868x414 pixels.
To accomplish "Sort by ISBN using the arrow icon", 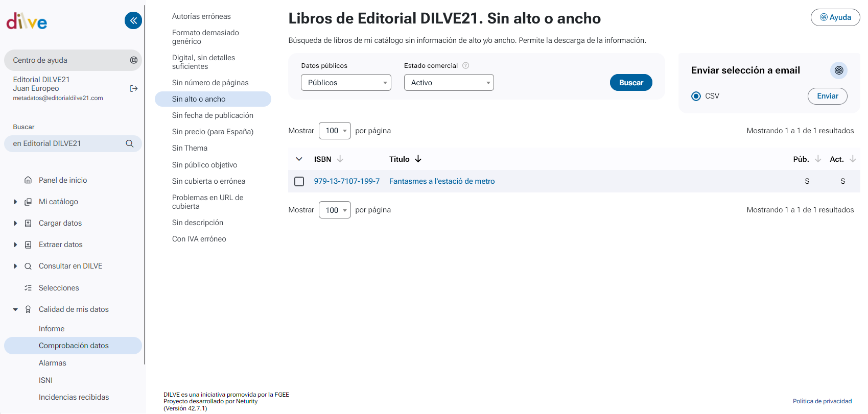I will pyautogui.click(x=340, y=159).
